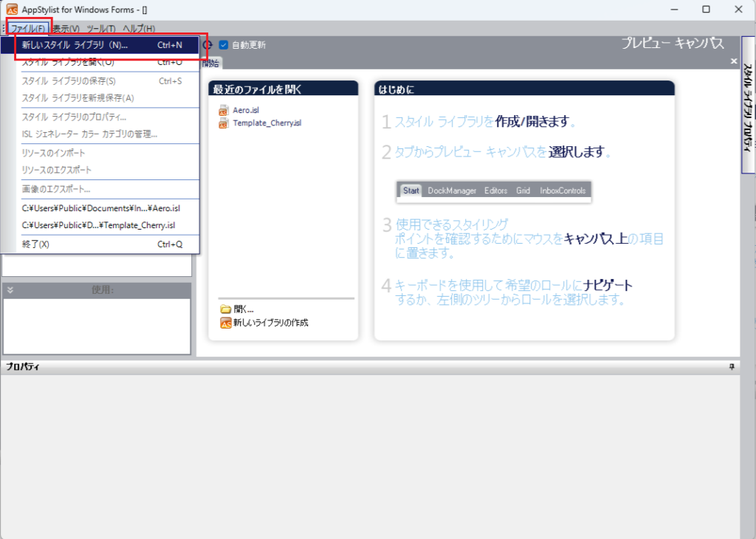Toggle the 自動更新 checkbox
Image resolution: width=756 pixels, height=539 pixels.
(x=224, y=45)
